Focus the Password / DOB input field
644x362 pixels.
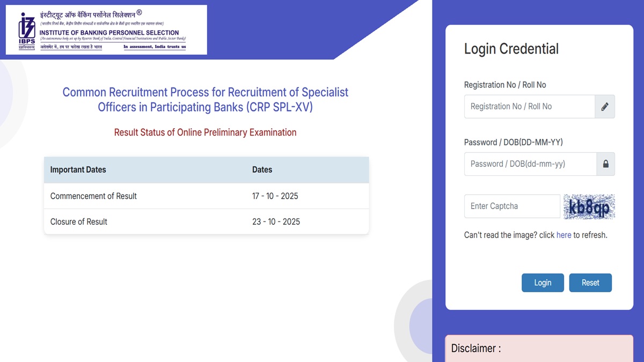530,164
